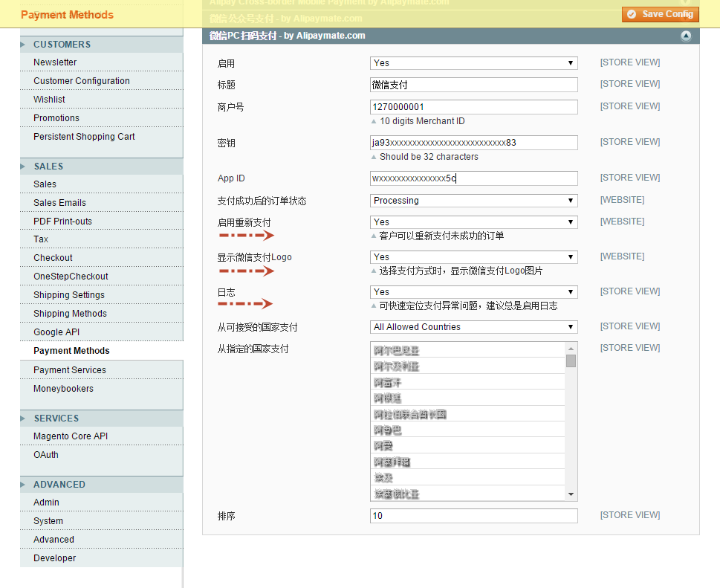Open Persistent Shopping Cart settings
The width and height of the screenshot is (720, 588).
(x=84, y=137)
